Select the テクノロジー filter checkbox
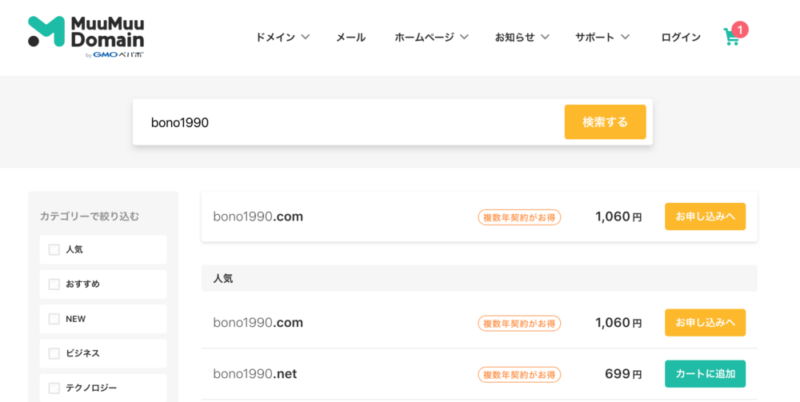The image size is (800, 402). point(54,388)
